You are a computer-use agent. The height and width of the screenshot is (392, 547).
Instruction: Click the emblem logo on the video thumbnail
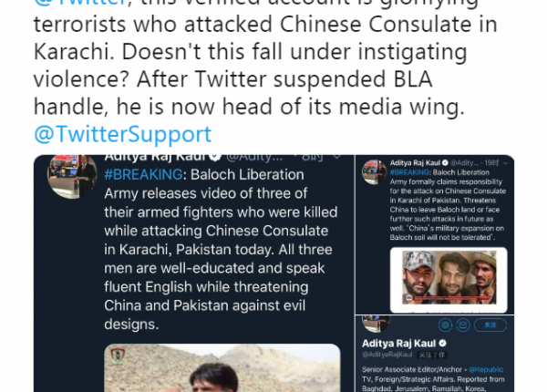[x=118, y=356]
